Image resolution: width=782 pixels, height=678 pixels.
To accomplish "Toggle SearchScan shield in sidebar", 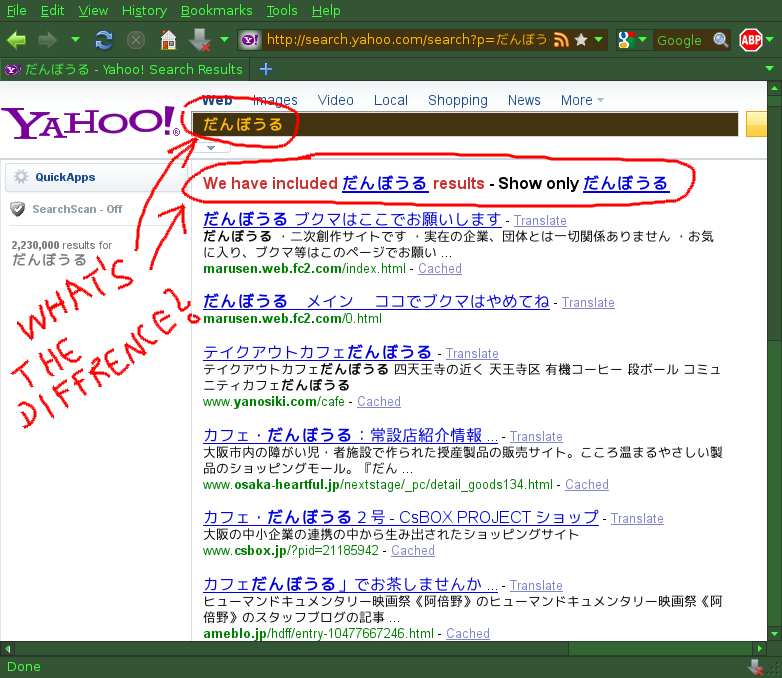I will point(17,209).
